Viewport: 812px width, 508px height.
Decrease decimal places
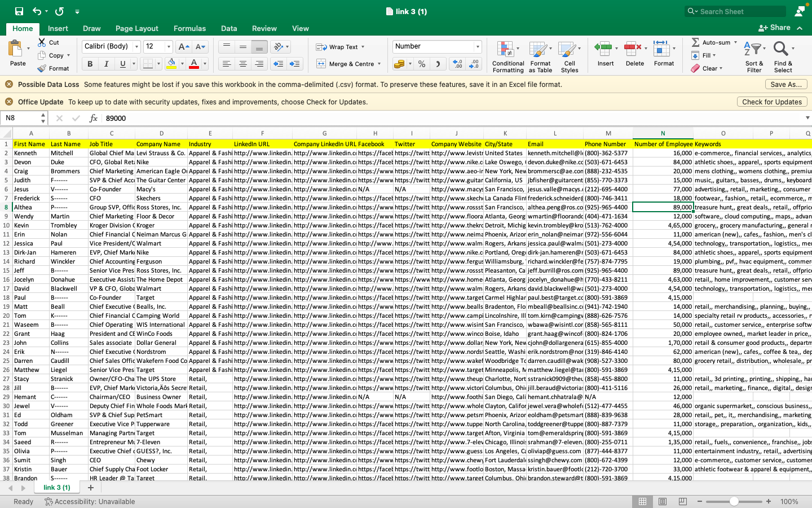474,64
